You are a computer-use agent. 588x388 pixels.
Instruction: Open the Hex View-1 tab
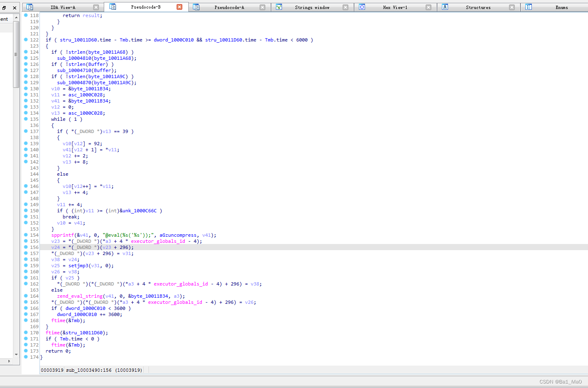(x=395, y=7)
